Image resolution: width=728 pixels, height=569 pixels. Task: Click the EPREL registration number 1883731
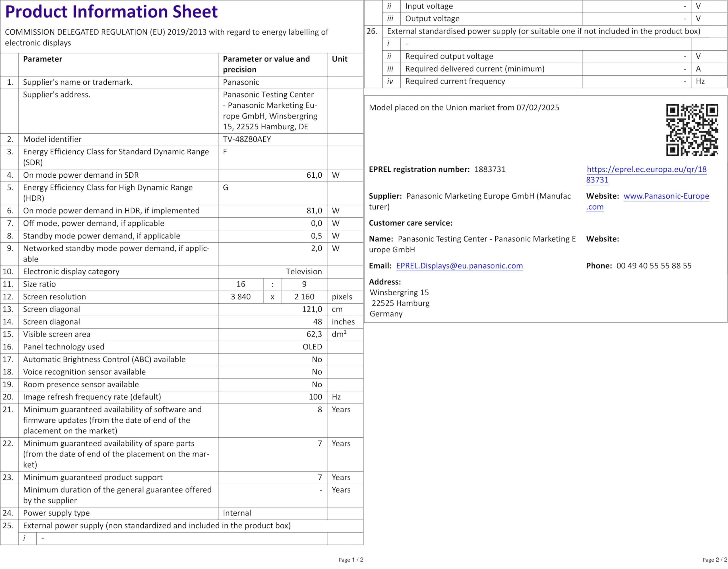(x=490, y=169)
